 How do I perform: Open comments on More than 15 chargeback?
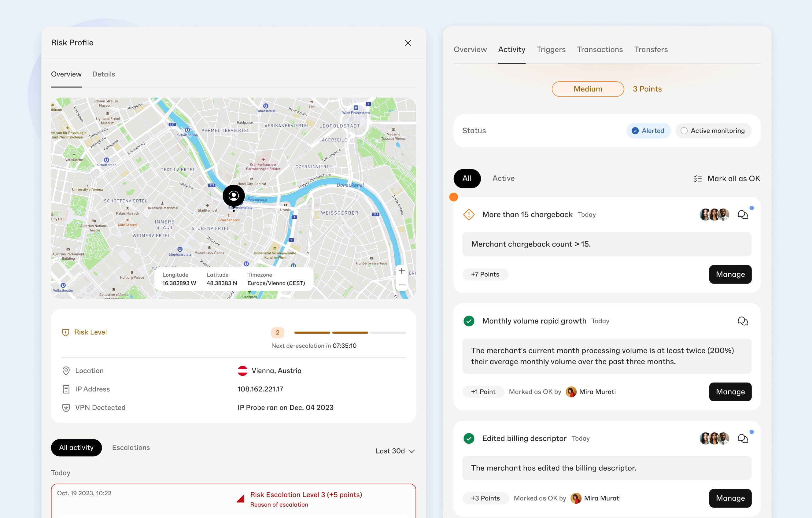click(743, 214)
